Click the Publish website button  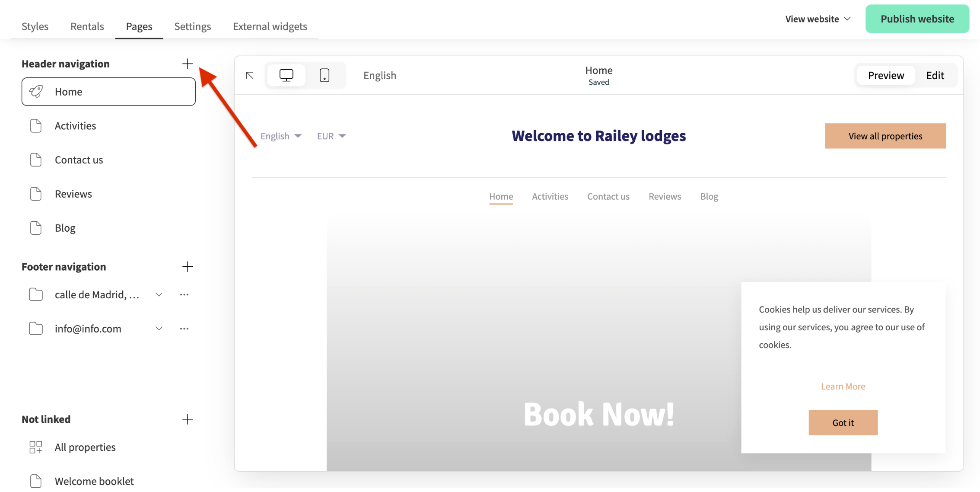pos(917,19)
